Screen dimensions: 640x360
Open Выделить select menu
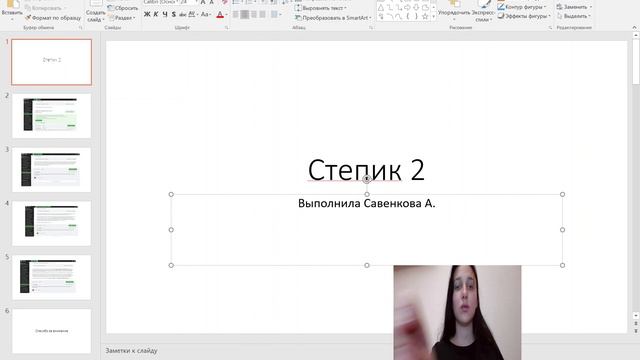pyautogui.click(x=574, y=16)
